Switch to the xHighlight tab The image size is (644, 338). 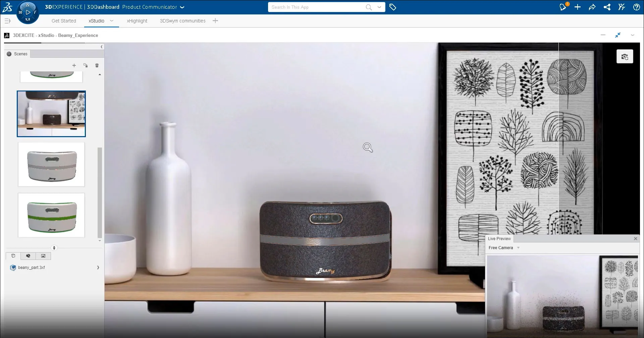137,21
